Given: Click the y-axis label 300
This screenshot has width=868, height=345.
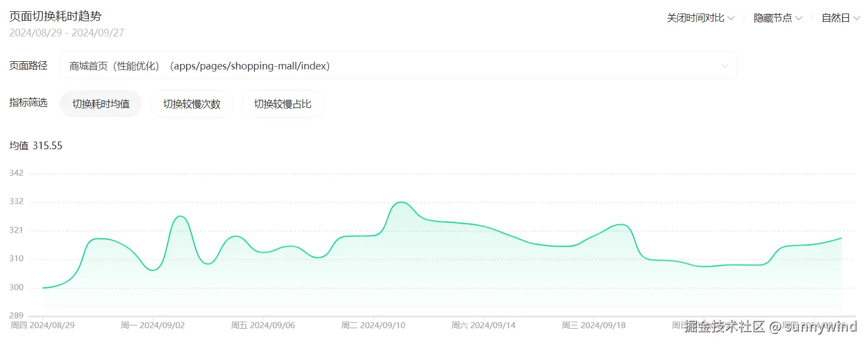Looking at the screenshot, I should tap(16, 287).
